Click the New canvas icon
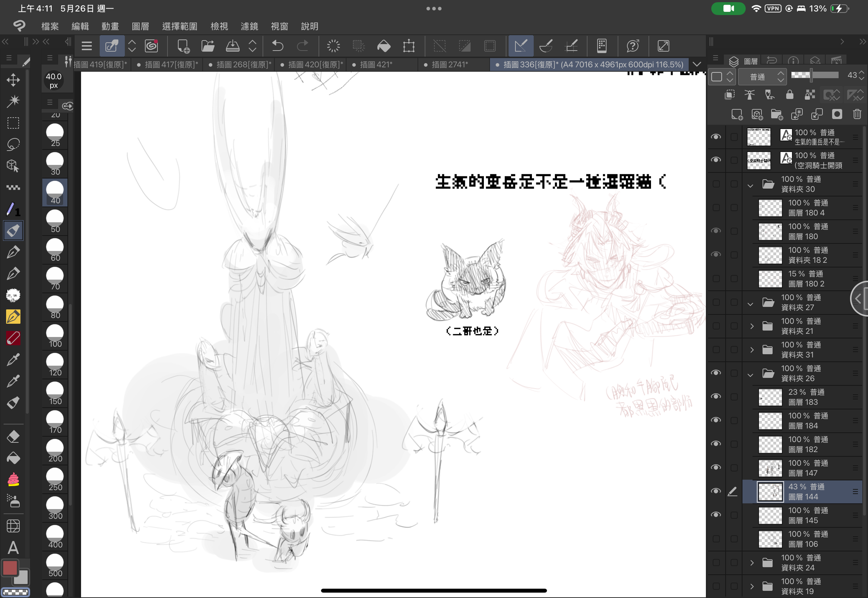Image resolution: width=868 pixels, height=598 pixels. click(183, 46)
